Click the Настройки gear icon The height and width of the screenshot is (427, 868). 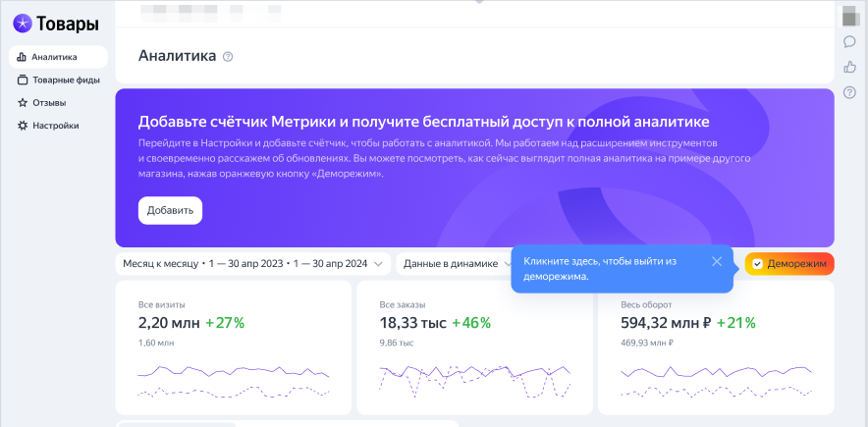[x=23, y=126]
